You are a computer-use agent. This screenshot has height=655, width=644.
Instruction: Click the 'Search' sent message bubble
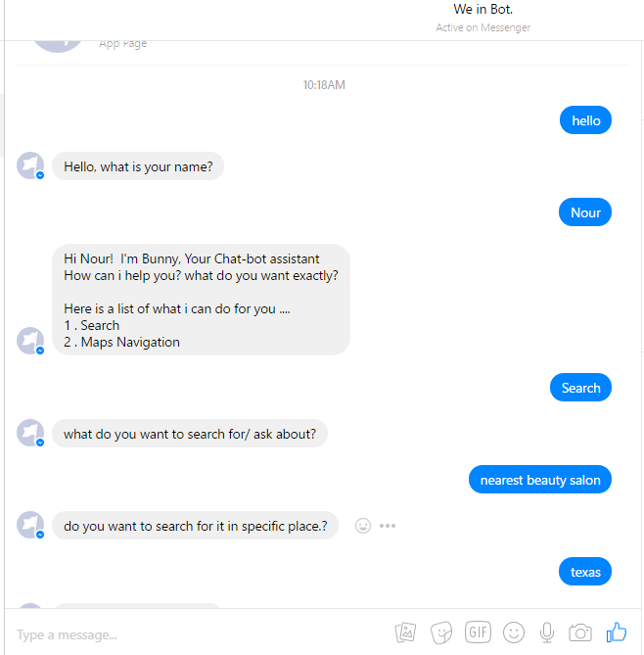pyautogui.click(x=580, y=388)
